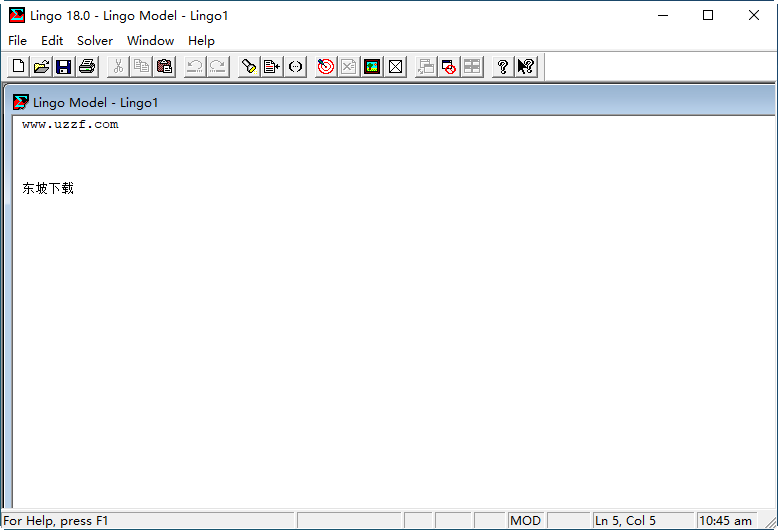
Task: Open Find with the flashlight icon
Action: coord(249,66)
